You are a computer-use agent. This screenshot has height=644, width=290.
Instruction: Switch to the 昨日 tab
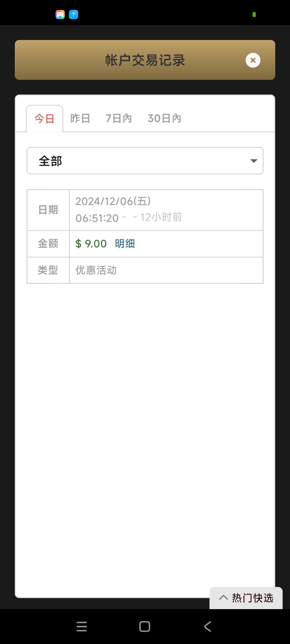pos(80,118)
